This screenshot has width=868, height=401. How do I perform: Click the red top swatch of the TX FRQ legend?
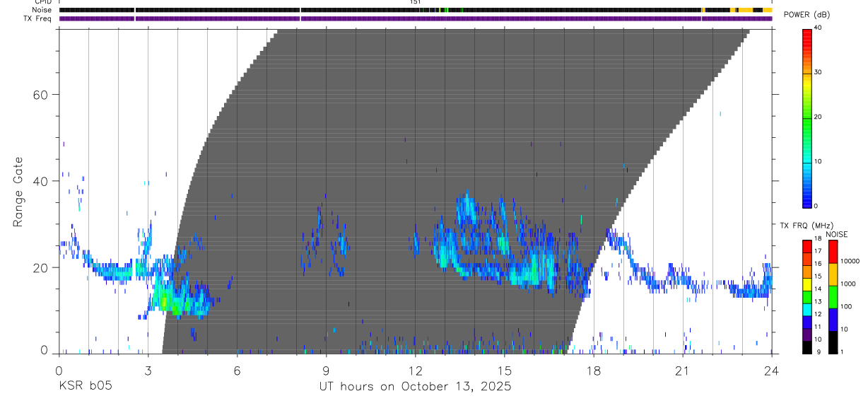[807, 247]
